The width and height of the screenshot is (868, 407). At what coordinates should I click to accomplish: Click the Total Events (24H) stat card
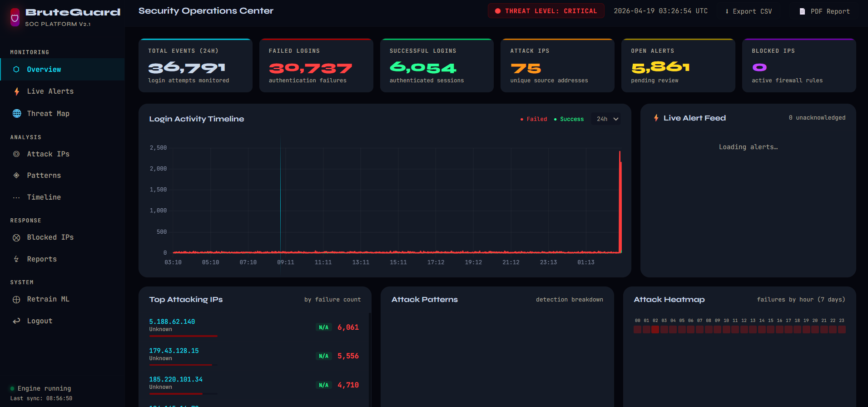pos(195,65)
